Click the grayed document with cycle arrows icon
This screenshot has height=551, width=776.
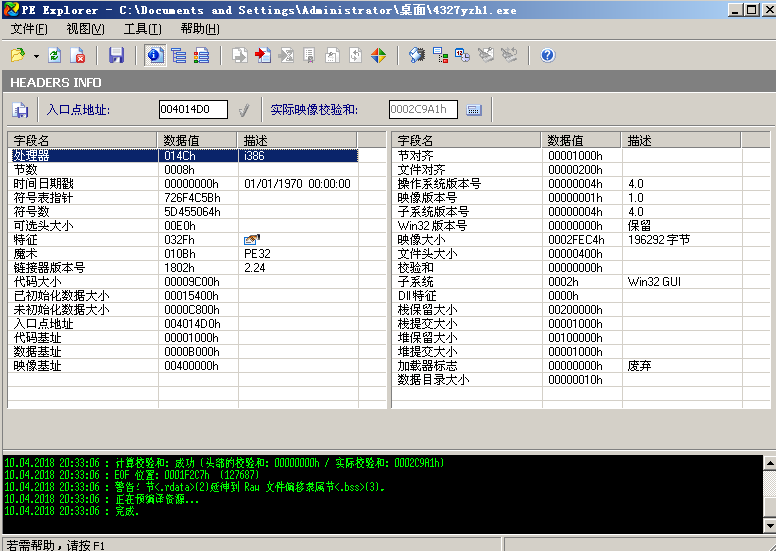point(355,55)
